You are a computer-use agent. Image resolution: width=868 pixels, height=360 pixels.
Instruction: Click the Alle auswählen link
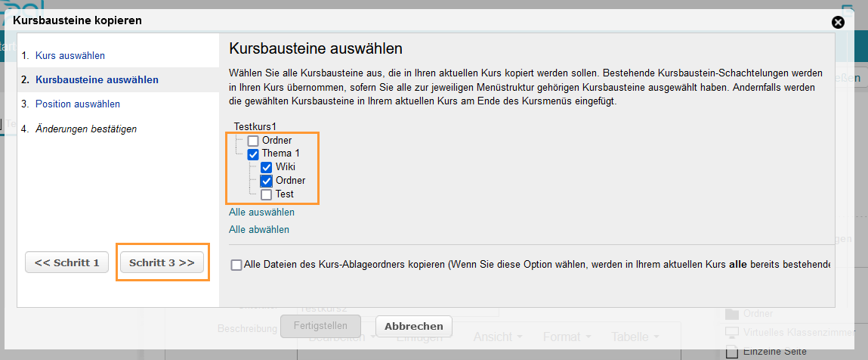pos(261,213)
